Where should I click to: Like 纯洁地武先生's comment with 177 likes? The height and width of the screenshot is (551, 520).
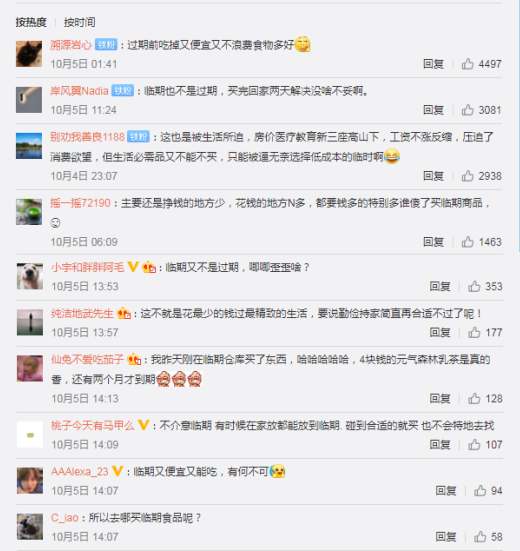(474, 332)
